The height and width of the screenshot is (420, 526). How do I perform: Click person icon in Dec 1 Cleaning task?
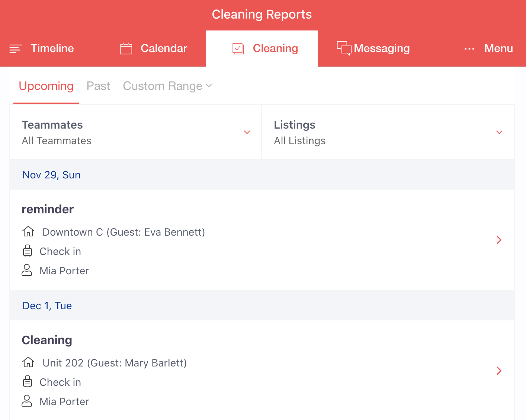[27, 401]
